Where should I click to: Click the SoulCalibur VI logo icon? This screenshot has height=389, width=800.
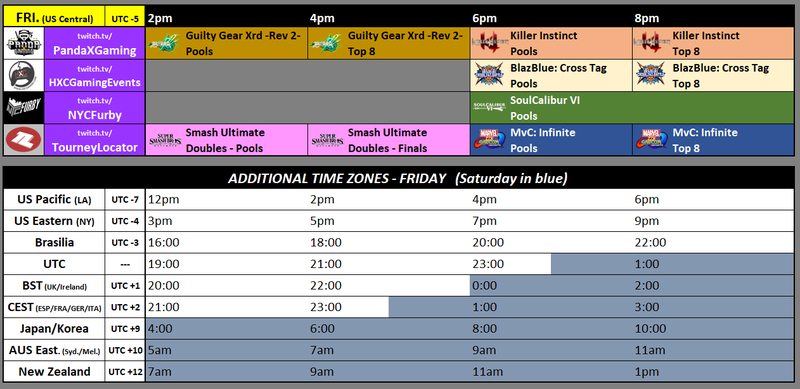pyautogui.click(x=489, y=107)
